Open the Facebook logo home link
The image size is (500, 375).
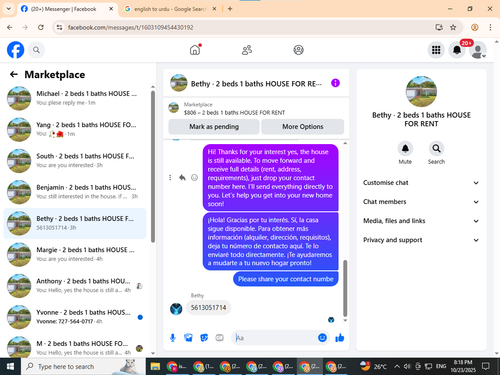click(x=15, y=50)
